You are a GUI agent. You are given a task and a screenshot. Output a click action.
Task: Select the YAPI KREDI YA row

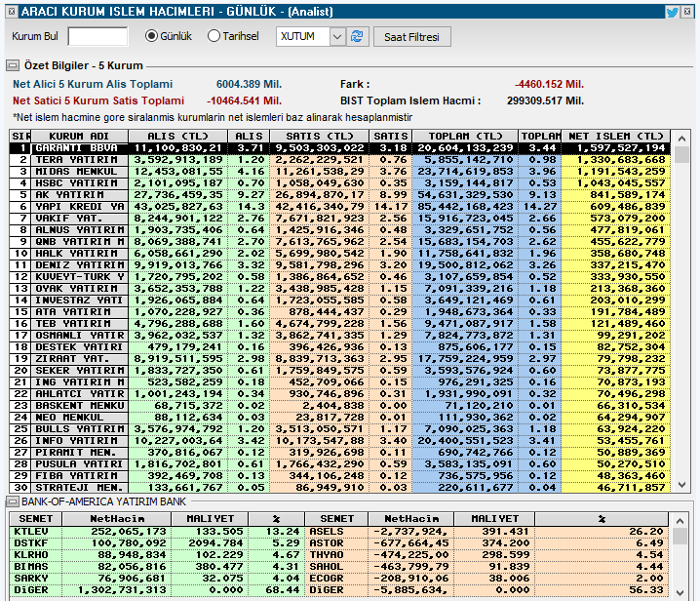point(339,207)
